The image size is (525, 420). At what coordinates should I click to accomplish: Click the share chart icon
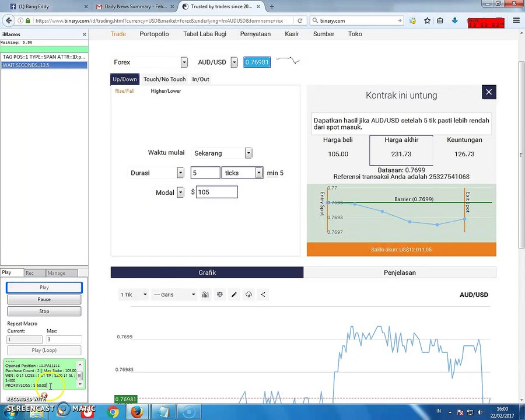tap(263, 295)
